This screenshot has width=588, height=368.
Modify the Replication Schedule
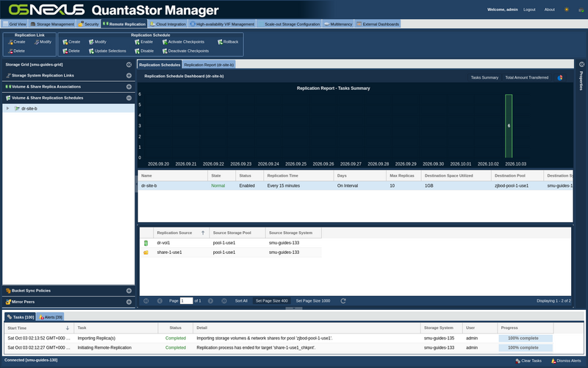click(98, 42)
